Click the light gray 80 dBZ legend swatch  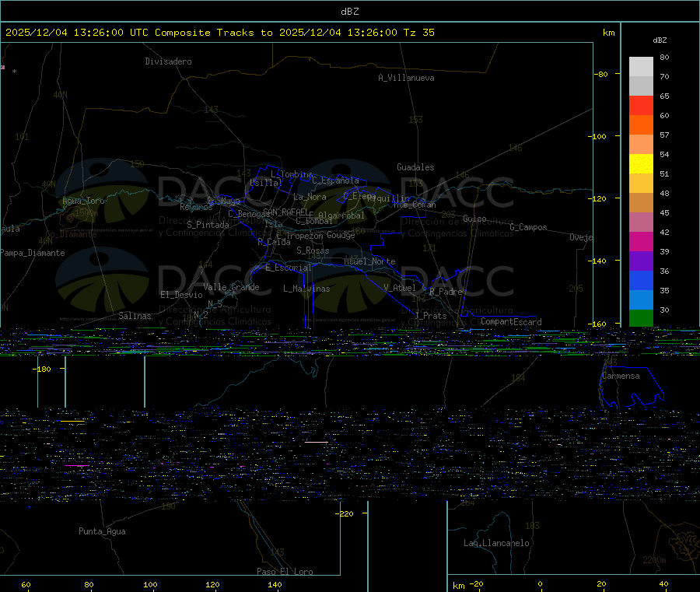641,67
